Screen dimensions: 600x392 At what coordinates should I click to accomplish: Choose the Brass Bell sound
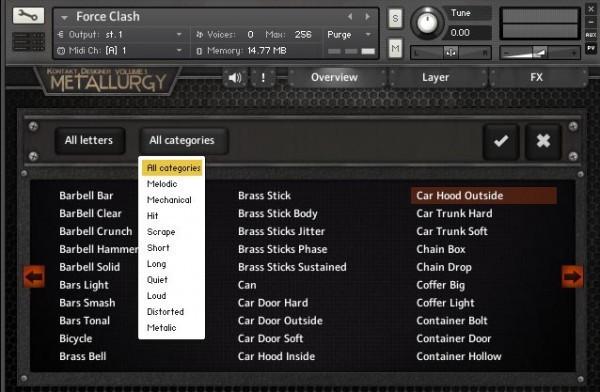pyautogui.click(x=83, y=356)
